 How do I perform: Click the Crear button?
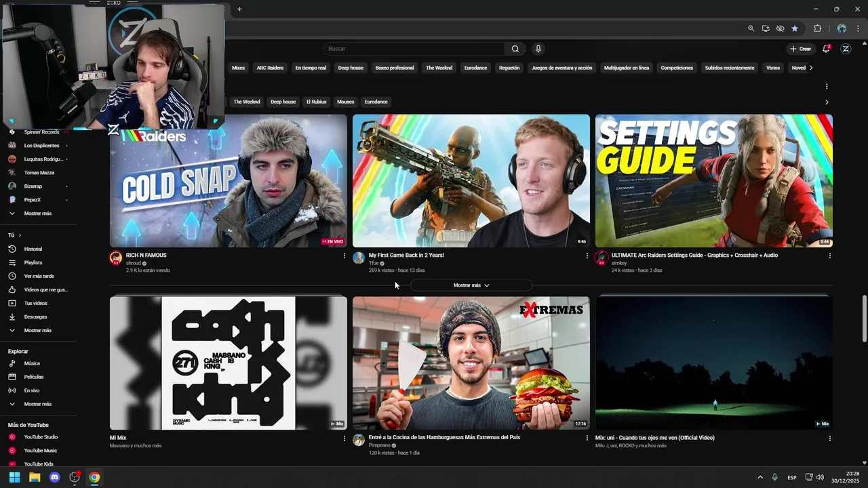[x=801, y=49]
